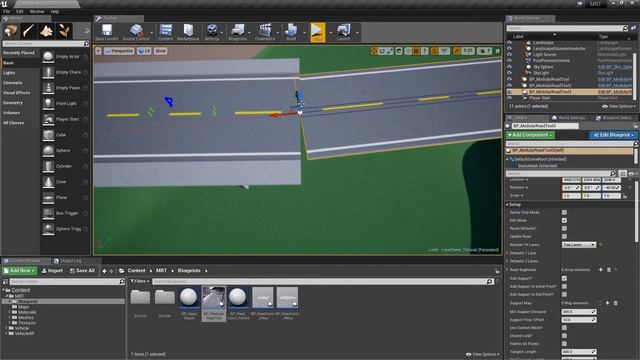
Task: Start Play in editor
Action: click(318, 32)
